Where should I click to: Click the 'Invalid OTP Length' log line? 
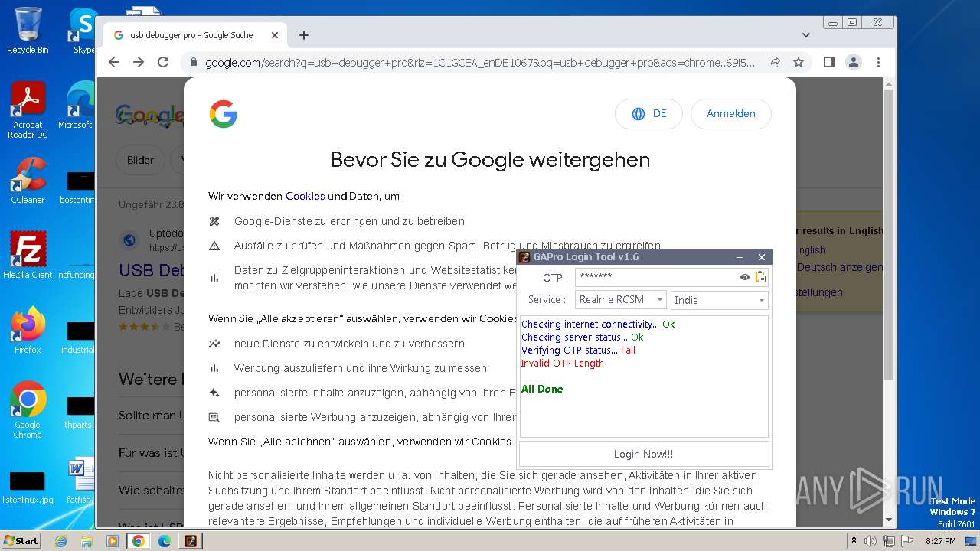[563, 364]
